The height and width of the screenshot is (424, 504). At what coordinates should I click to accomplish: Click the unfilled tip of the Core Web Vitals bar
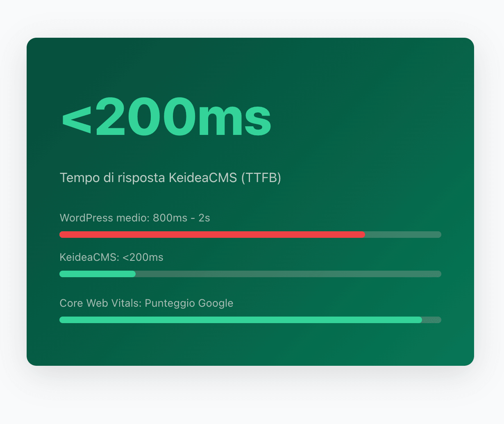(x=431, y=320)
